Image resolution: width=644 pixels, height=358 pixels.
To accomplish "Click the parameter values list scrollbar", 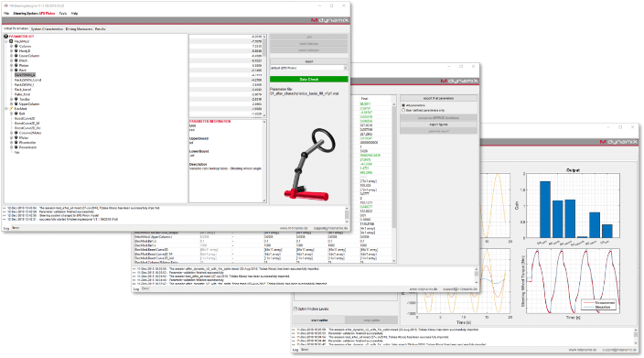I will [264, 76].
